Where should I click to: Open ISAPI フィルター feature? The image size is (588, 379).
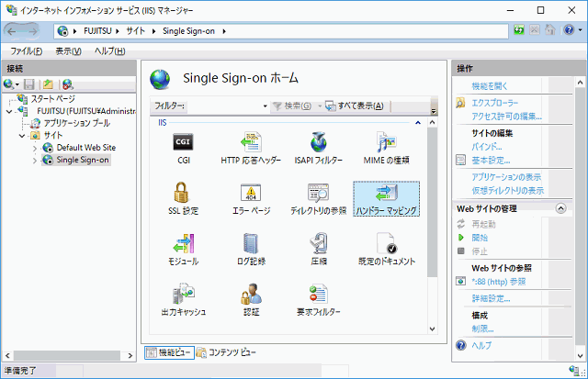coord(319,149)
